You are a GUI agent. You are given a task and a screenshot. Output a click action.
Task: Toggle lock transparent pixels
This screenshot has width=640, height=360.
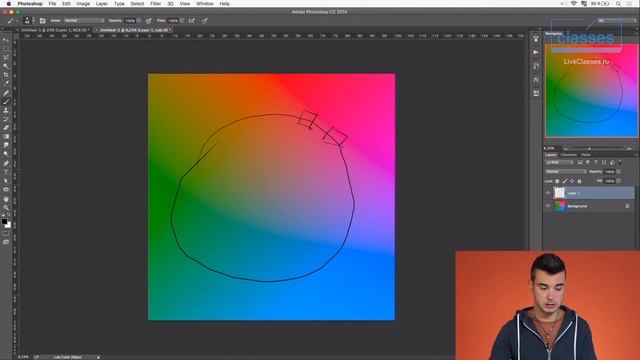point(557,181)
